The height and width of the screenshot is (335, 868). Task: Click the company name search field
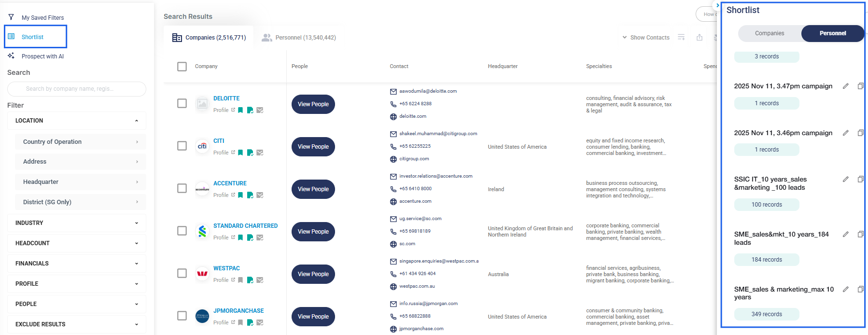77,89
